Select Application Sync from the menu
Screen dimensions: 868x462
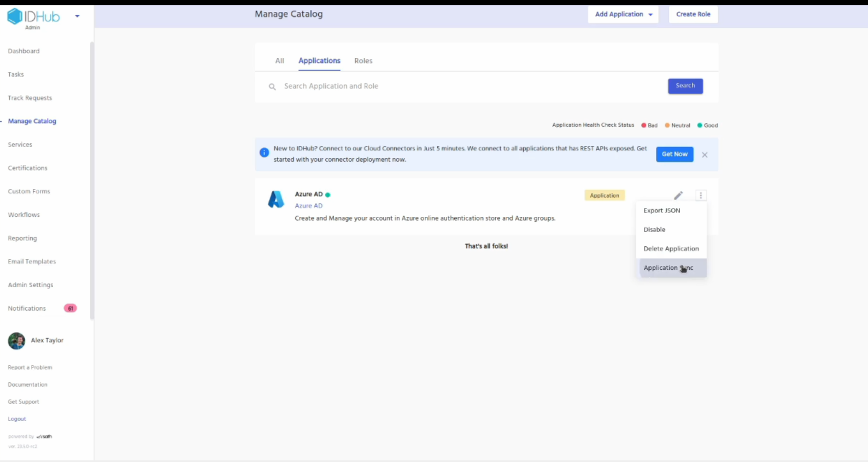(x=668, y=268)
